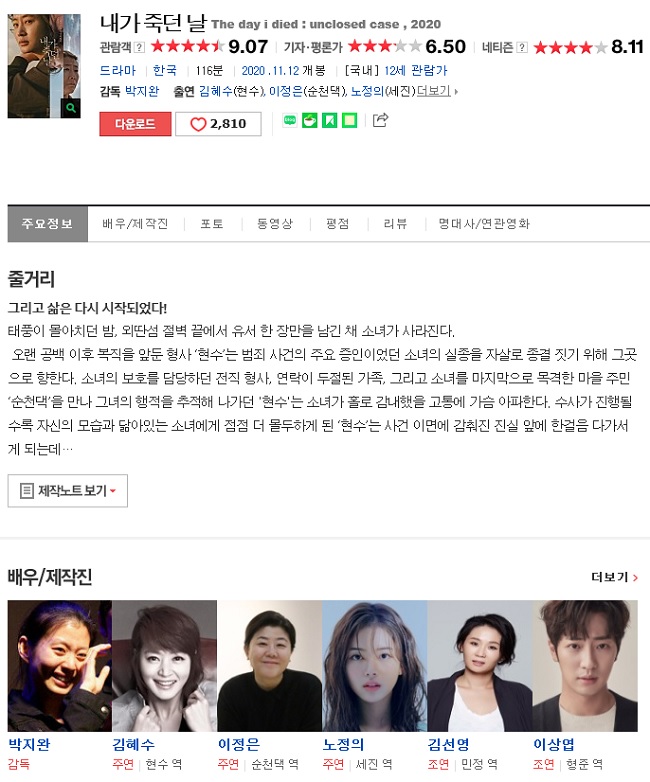Switch to the 배우/제작진 tab
The width and height of the screenshot is (650, 782).
tap(135, 224)
